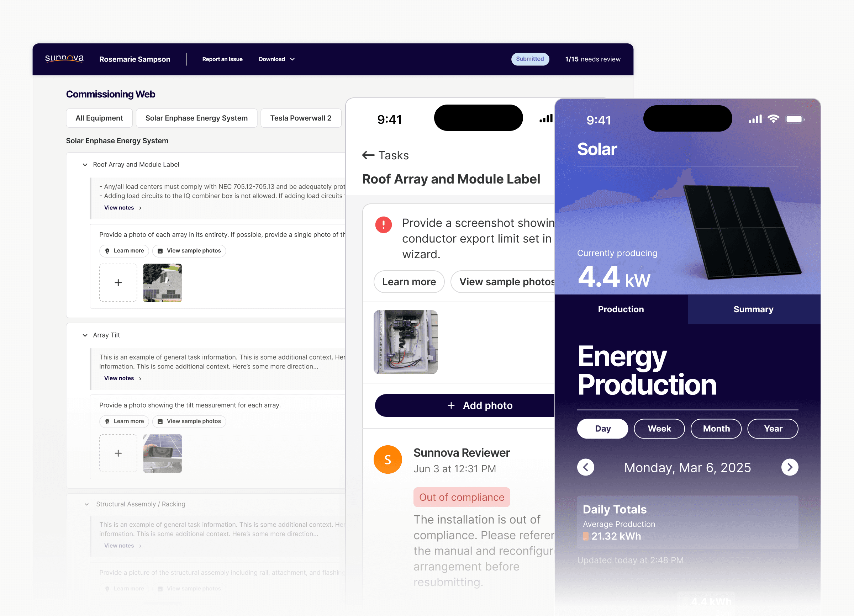This screenshot has height=616, width=854.
Task: Go back to Tasks with arrow icon
Action: click(368, 155)
